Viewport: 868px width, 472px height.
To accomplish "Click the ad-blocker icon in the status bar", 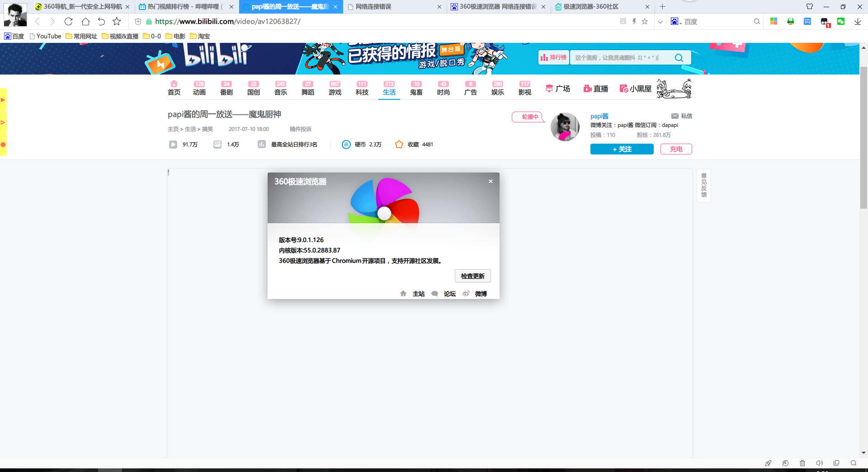I will tap(785, 463).
